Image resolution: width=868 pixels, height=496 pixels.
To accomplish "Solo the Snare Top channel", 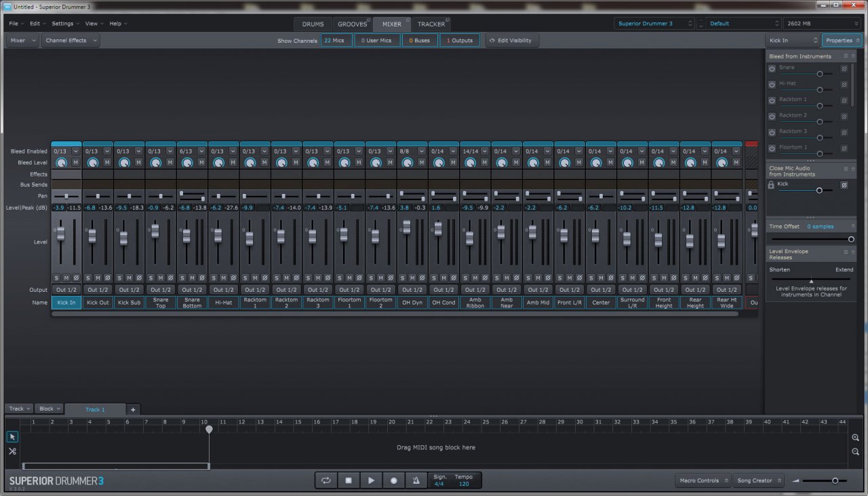I will point(151,278).
